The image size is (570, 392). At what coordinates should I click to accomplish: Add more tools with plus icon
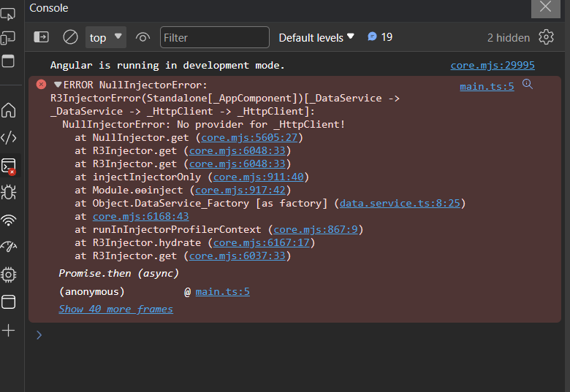pos(8,330)
